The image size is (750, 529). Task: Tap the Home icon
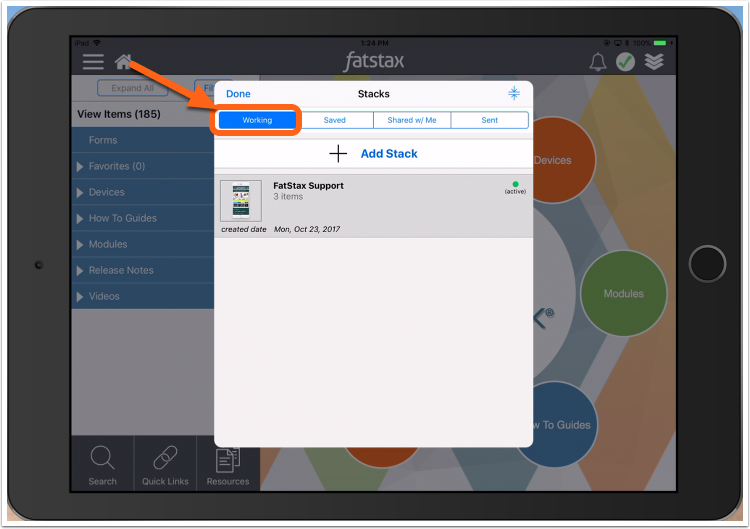[x=123, y=62]
